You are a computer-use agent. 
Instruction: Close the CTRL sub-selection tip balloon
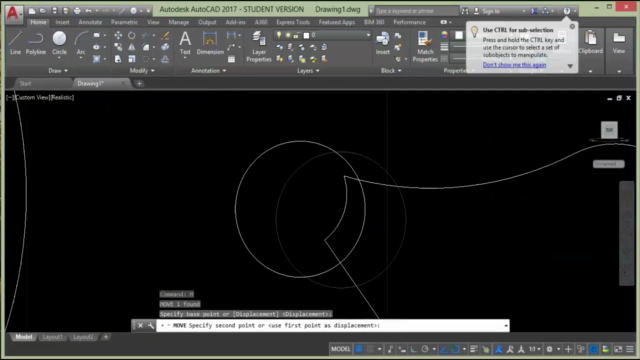(x=572, y=27)
